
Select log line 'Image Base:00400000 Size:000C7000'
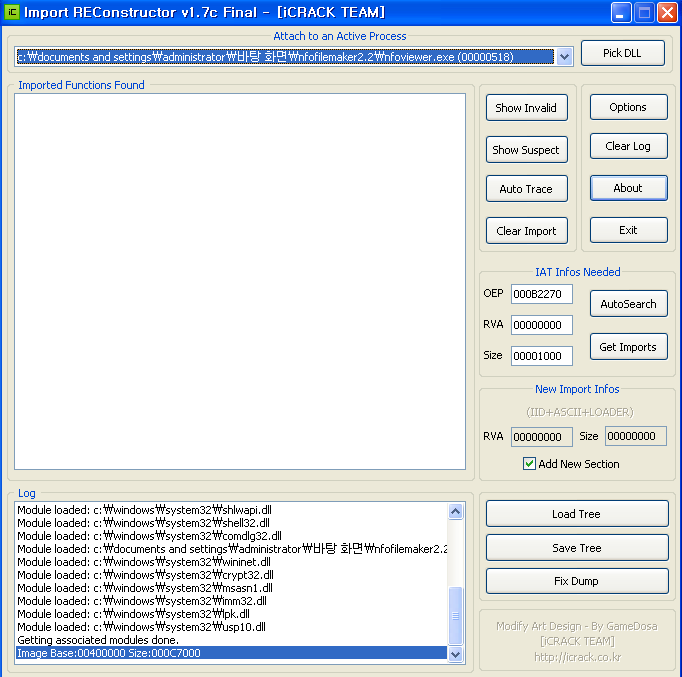[x=231, y=653]
